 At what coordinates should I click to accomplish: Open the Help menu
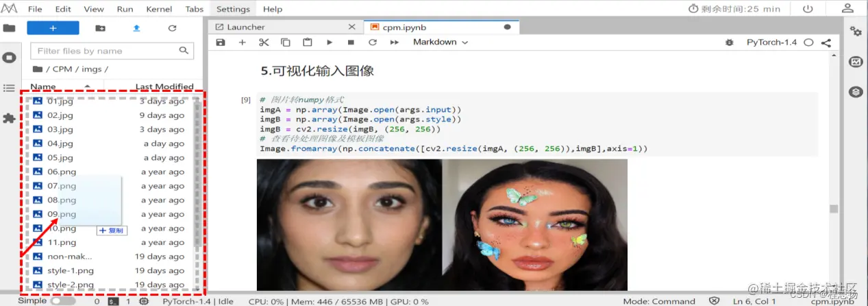[273, 9]
